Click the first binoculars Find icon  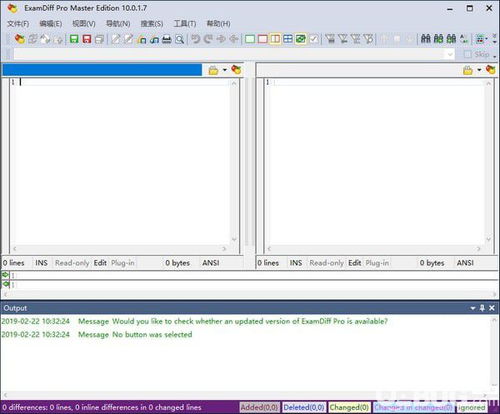click(x=426, y=39)
